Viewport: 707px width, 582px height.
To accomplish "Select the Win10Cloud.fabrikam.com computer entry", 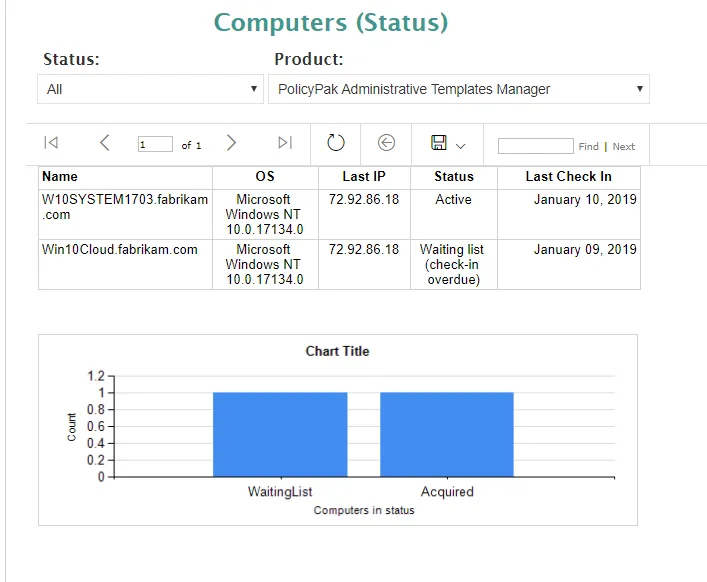I will pos(120,250).
